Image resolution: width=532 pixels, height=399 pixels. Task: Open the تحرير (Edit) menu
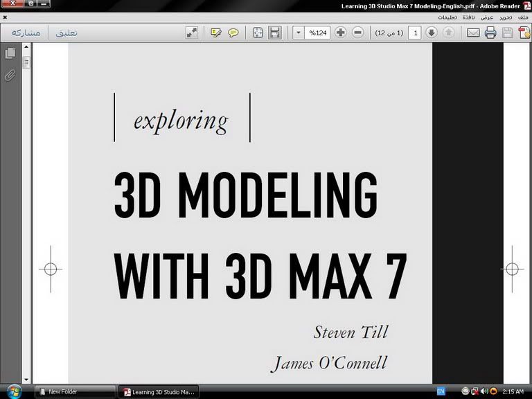pyautogui.click(x=506, y=17)
